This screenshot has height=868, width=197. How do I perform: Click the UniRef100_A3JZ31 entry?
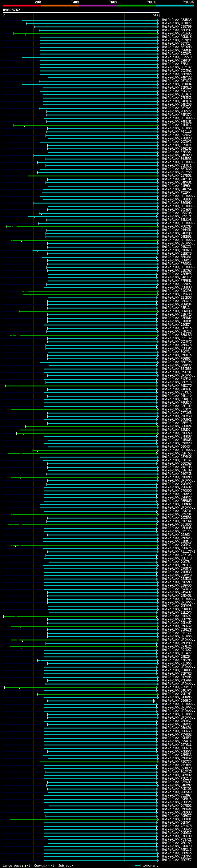(177, 511)
